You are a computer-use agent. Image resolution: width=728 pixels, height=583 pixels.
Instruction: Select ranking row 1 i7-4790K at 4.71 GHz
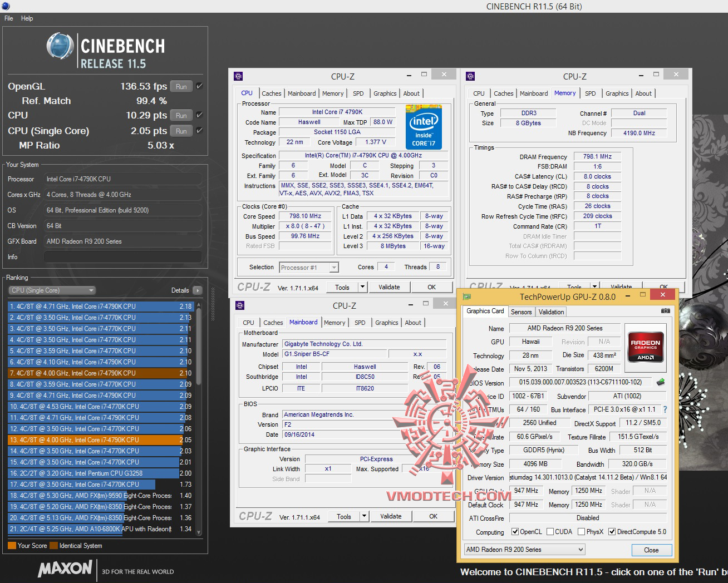click(100, 307)
